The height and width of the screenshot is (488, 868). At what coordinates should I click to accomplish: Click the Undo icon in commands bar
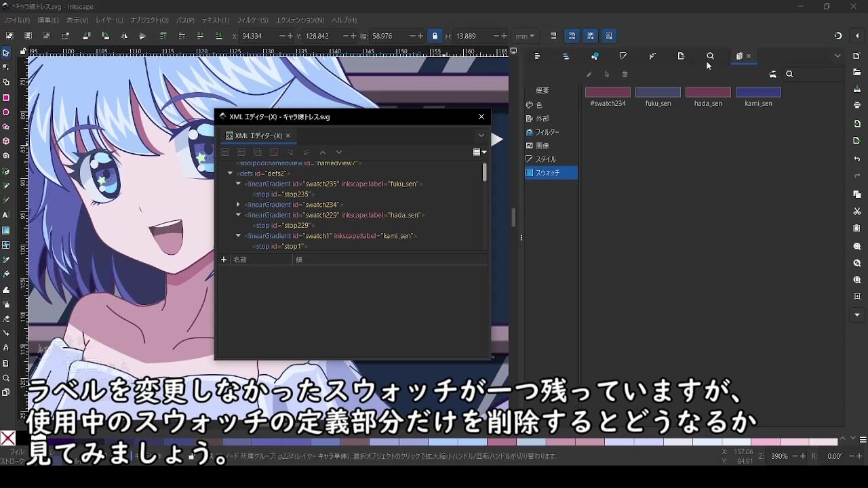tap(857, 159)
